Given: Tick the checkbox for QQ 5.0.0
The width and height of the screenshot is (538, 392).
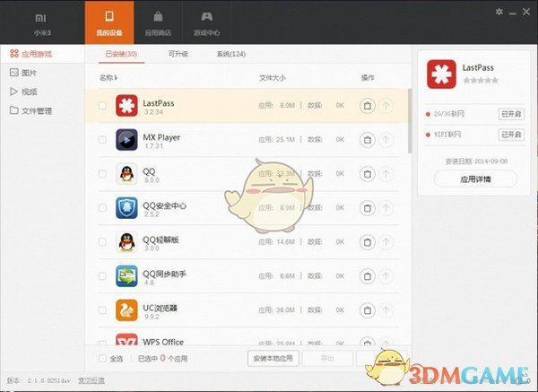Looking at the screenshot, I should (102, 174).
